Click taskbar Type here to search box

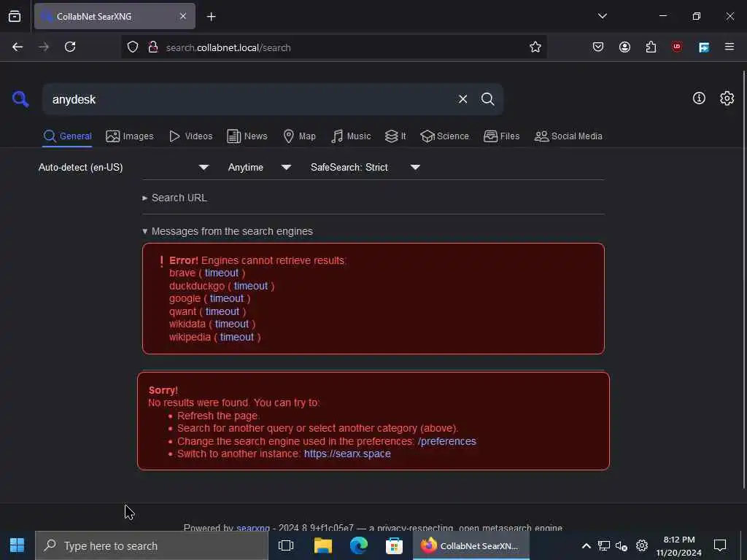[152, 545]
